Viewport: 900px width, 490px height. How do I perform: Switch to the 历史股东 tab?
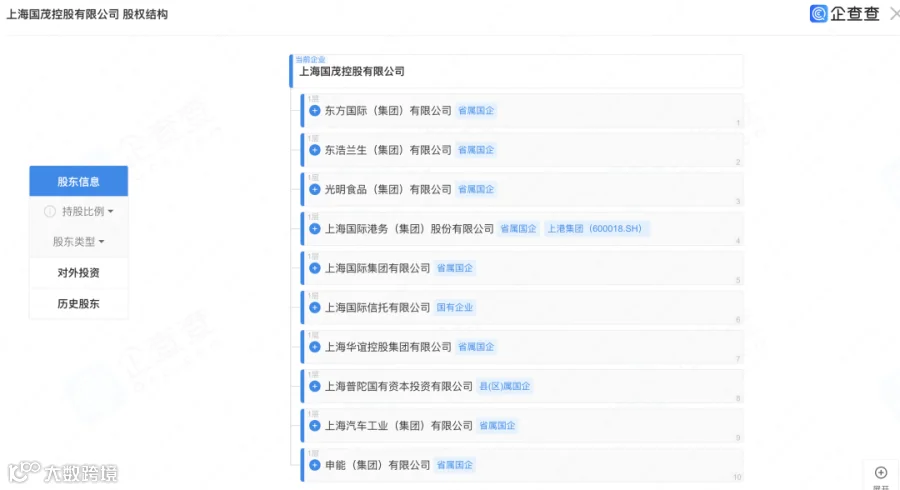click(x=79, y=304)
